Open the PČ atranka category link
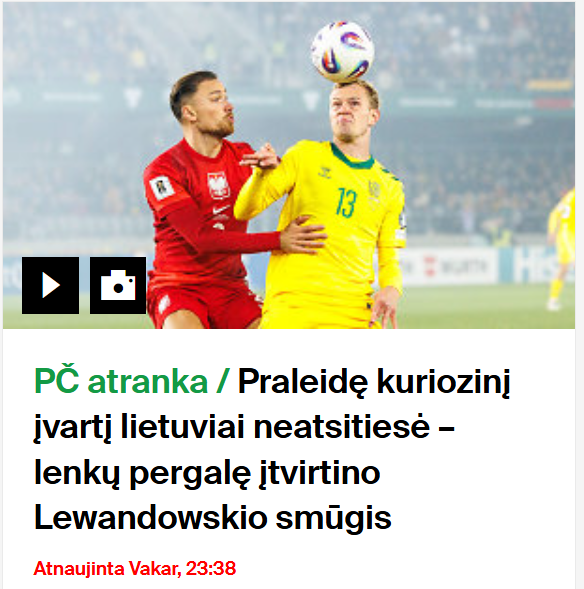The image size is (584, 589). (x=121, y=382)
